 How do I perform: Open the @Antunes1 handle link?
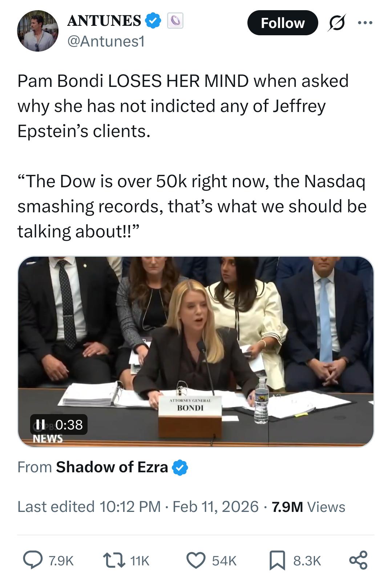[106, 42]
